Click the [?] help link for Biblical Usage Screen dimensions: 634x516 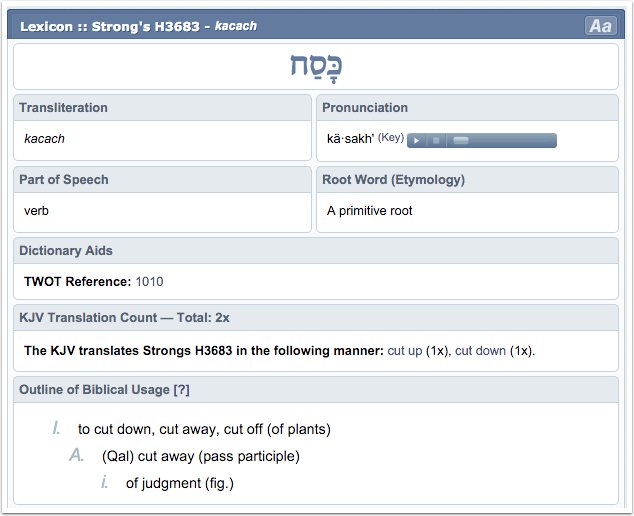(x=181, y=389)
